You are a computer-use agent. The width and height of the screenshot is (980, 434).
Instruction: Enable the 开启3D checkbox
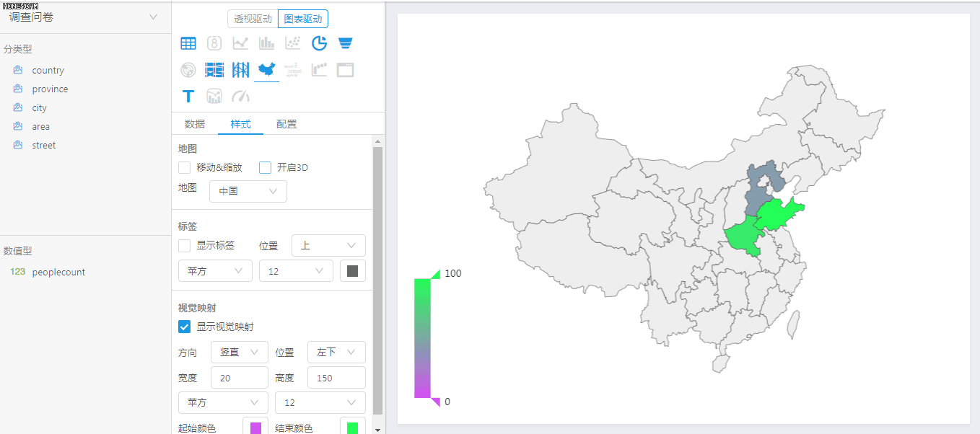tap(266, 167)
